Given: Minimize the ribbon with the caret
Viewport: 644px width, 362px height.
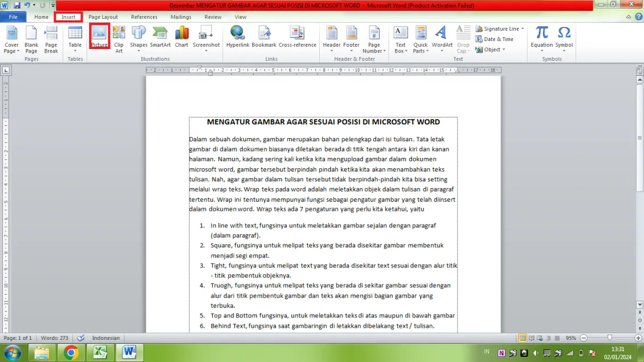Looking at the screenshot, I should (x=629, y=17).
